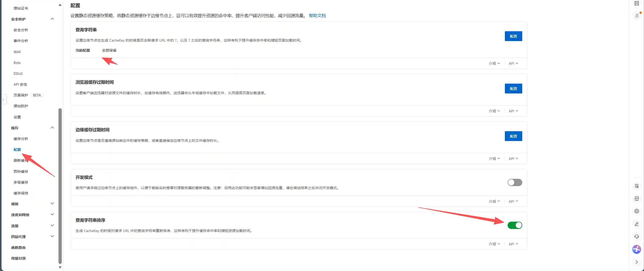
Task: Open 函数路由 sidebar item
Action: [18, 248]
